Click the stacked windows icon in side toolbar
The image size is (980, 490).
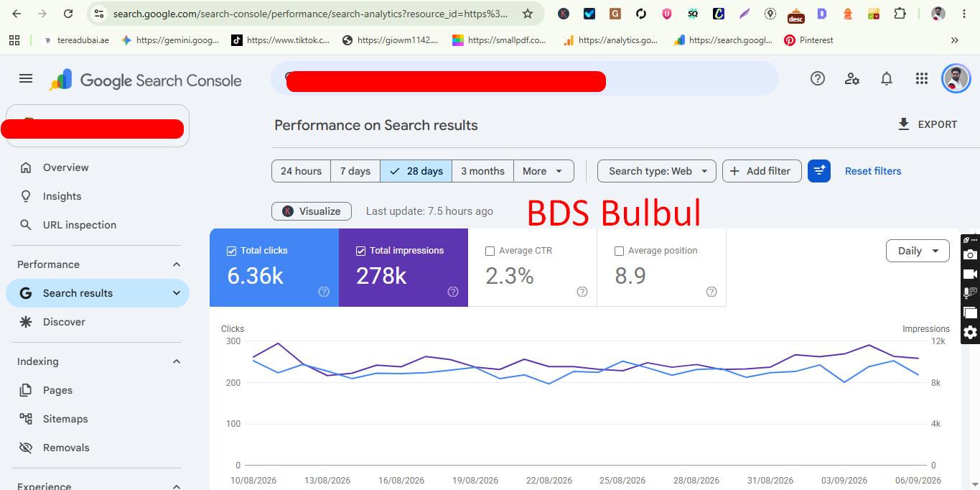[x=970, y=312]
